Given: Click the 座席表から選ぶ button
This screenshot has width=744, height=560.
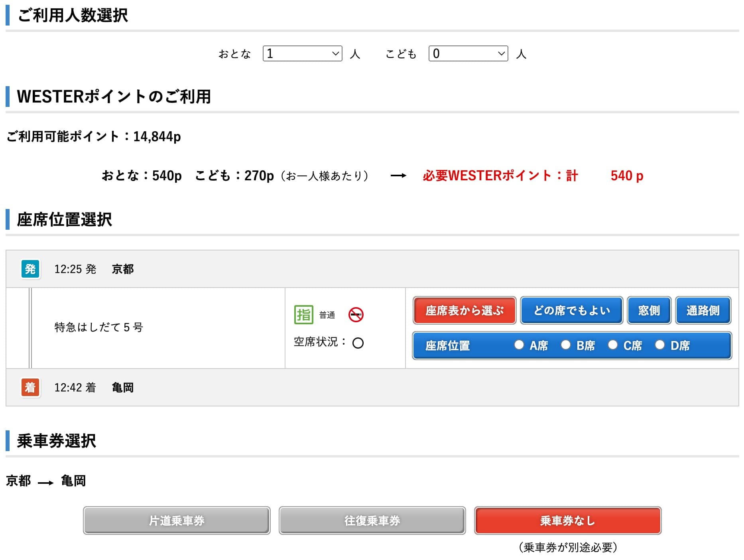Looking at the screenshot, I should point(465,310).
